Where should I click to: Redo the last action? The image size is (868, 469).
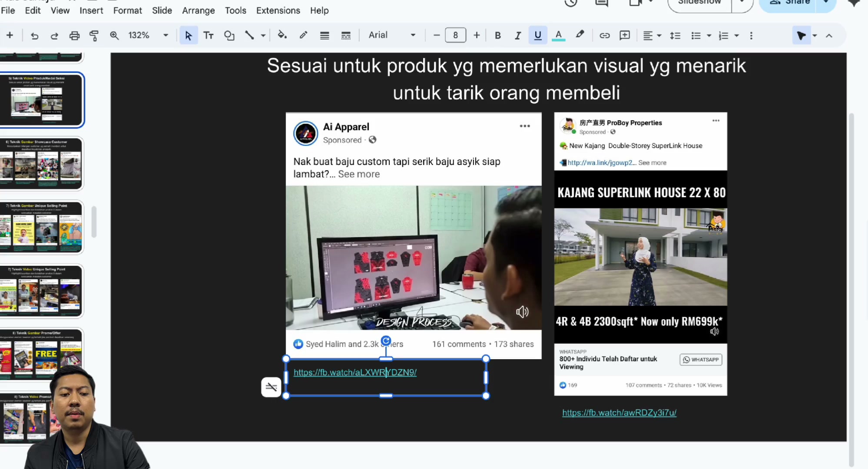pyautogui.click(x=54, y=36)
